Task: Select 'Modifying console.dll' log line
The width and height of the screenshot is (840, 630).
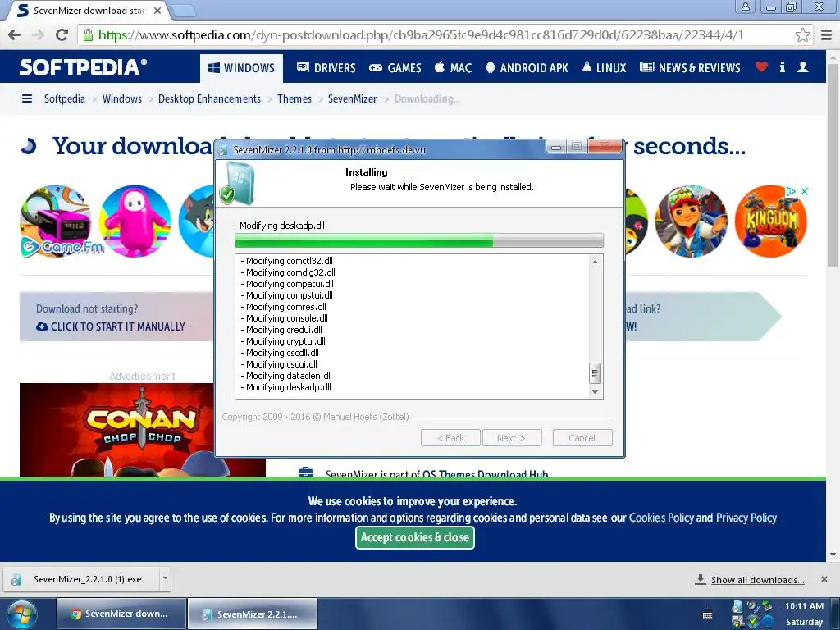Action: pos(284,318)
